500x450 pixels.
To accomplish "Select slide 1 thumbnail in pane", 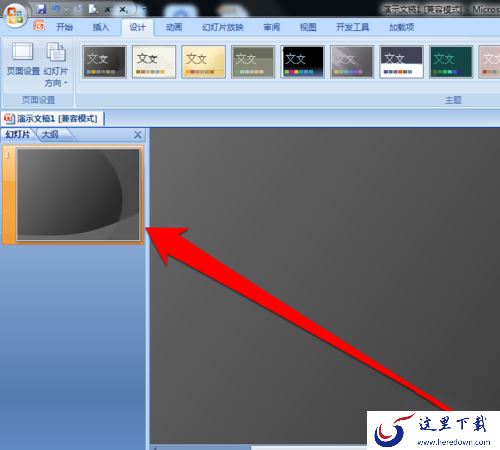I will pos(78,195).
